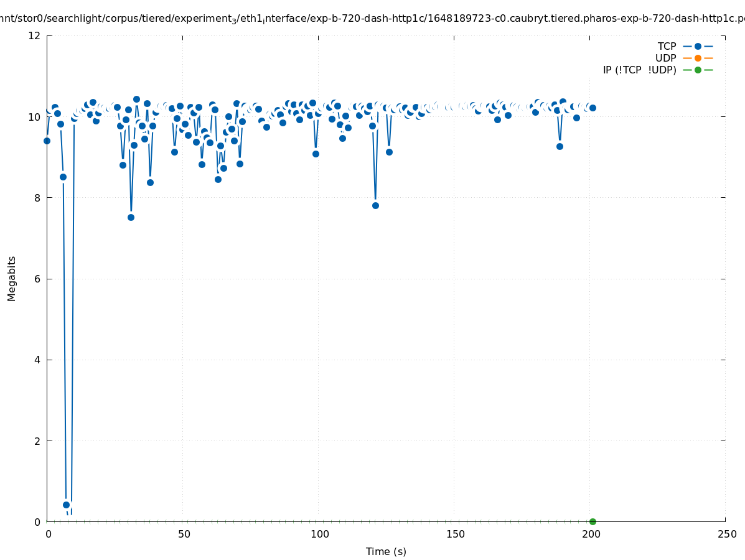Click the orange UDP legend marker
Screen dimensions: 745x560
(698, 58)
